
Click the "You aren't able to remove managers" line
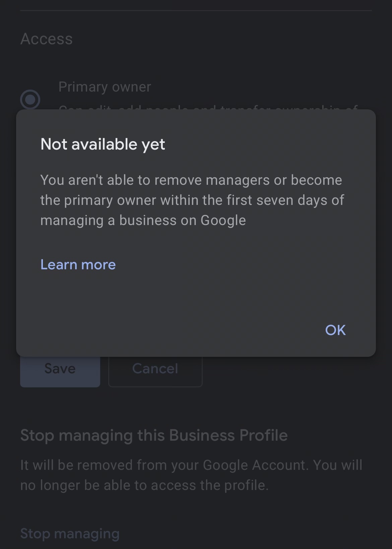191,180
